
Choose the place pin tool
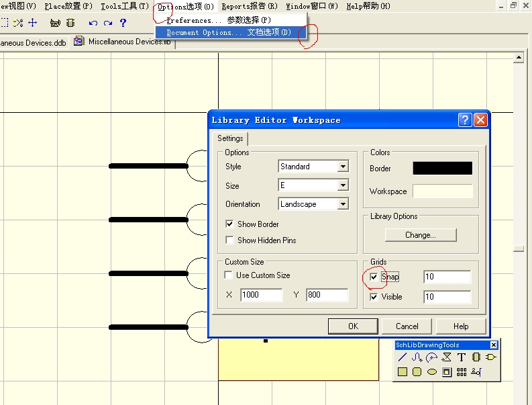tap(476, 371)
